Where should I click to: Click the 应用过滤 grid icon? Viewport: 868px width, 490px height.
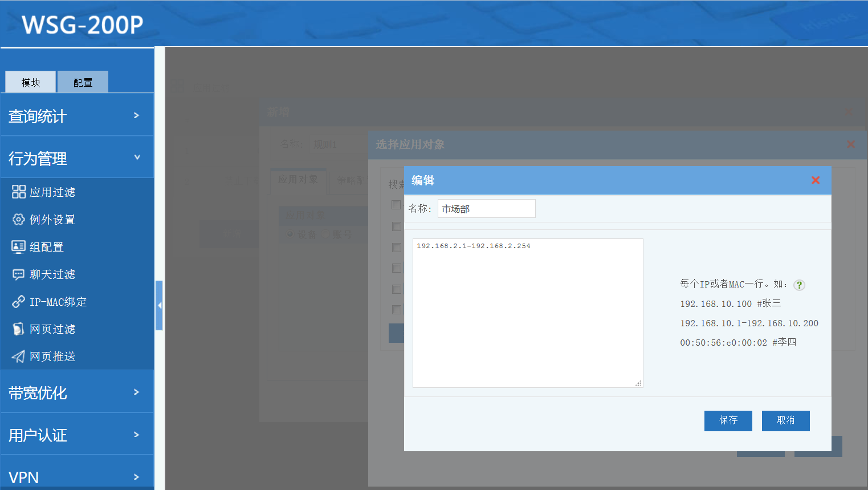click(x=18, y=192)
